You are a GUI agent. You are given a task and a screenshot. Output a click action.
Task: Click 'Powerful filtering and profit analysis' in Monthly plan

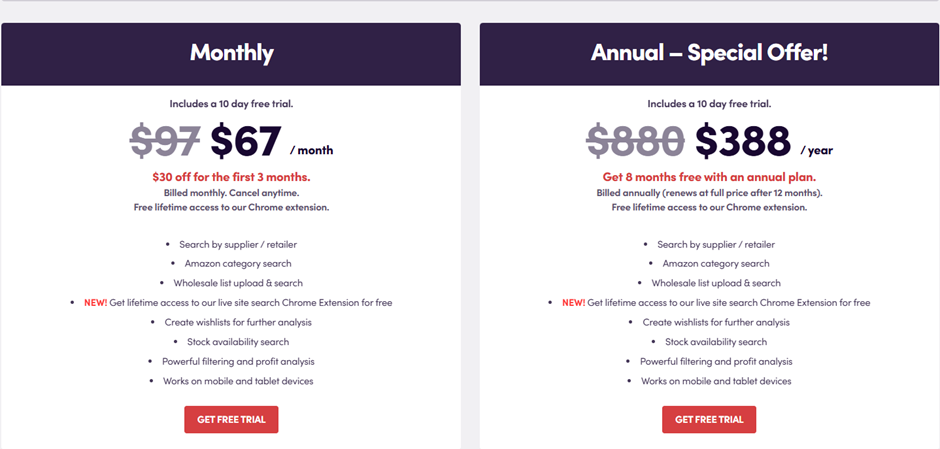point(238,361)
